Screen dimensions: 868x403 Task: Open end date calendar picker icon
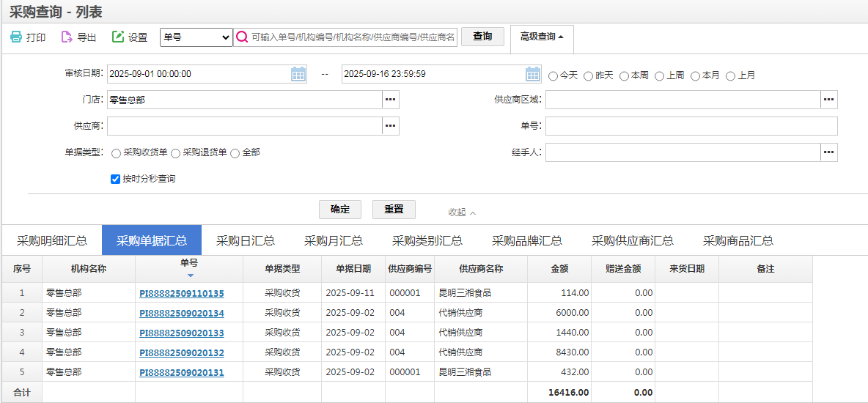[533, 74]
